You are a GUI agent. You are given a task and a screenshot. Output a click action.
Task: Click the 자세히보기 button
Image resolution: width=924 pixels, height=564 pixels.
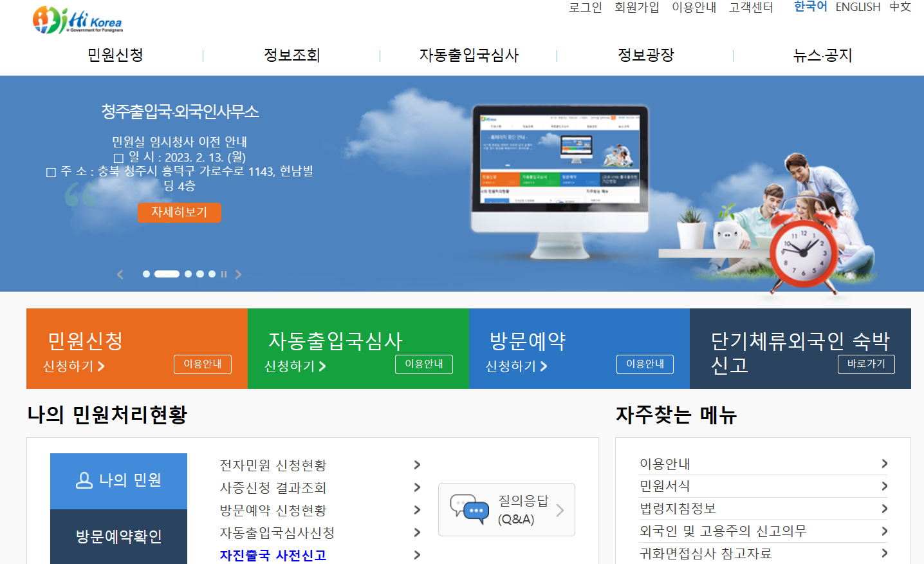pos(179,212)
